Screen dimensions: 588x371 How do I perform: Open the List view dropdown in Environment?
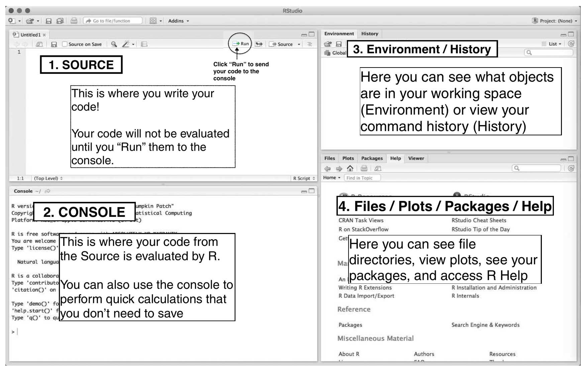point(552,44)
